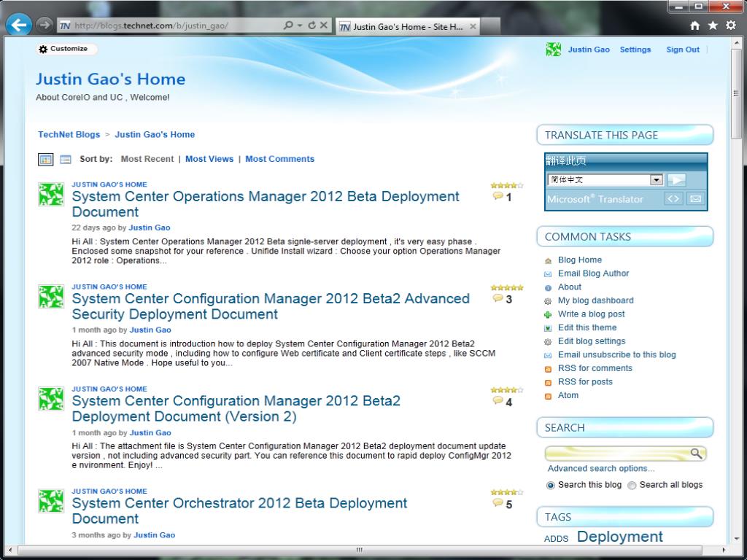Click the Sign Out link
This screenshot has height=560, width=747.
682,50
